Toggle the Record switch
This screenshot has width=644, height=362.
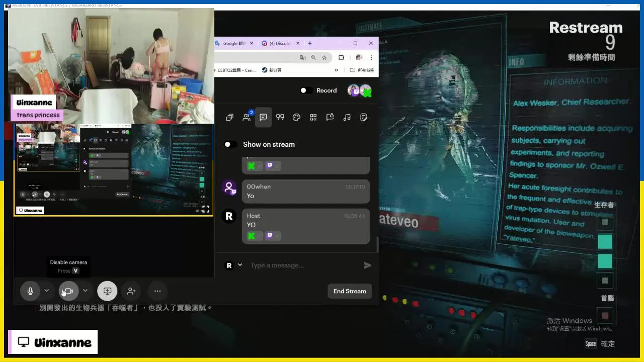click(x=306, y=90)
